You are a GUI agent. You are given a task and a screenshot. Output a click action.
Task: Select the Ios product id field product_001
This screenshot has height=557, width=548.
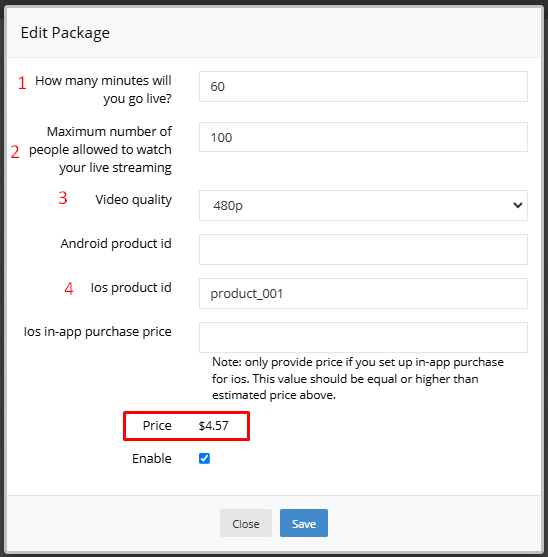(363, 293)
